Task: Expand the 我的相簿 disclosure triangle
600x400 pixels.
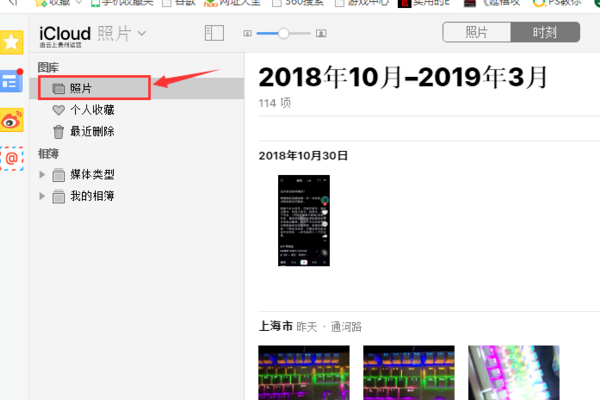Action: click(x=42, y=196)
